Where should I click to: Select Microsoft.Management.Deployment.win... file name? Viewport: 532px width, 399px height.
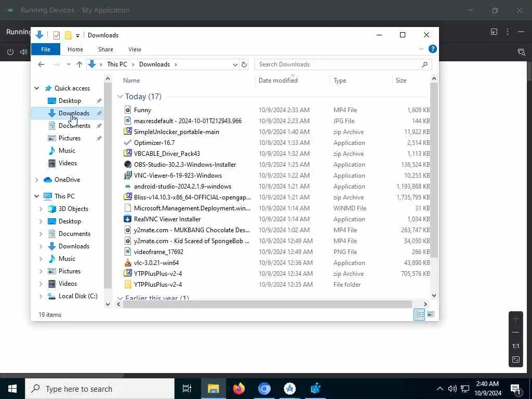(192, 208)
